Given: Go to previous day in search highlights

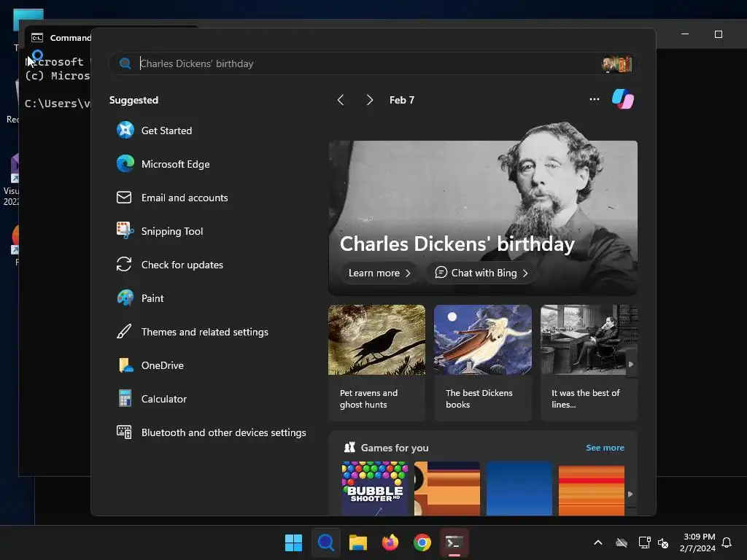Looking at the screenshot, I should [x=341, y=99].
